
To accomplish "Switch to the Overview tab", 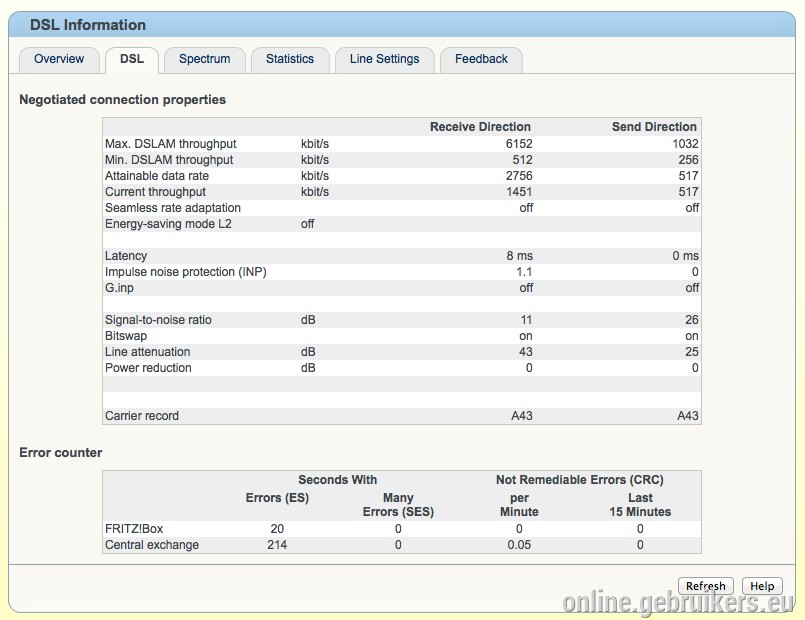I will (59, 60).
